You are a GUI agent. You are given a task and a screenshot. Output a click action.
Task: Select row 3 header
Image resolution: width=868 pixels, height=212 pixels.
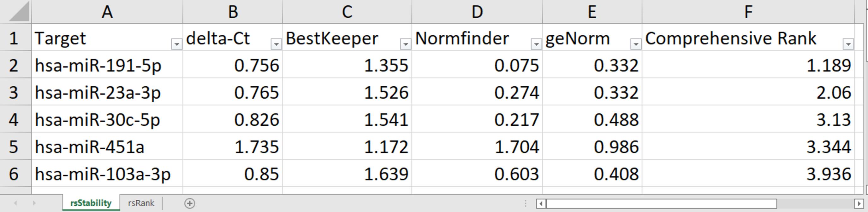point(15,92)
